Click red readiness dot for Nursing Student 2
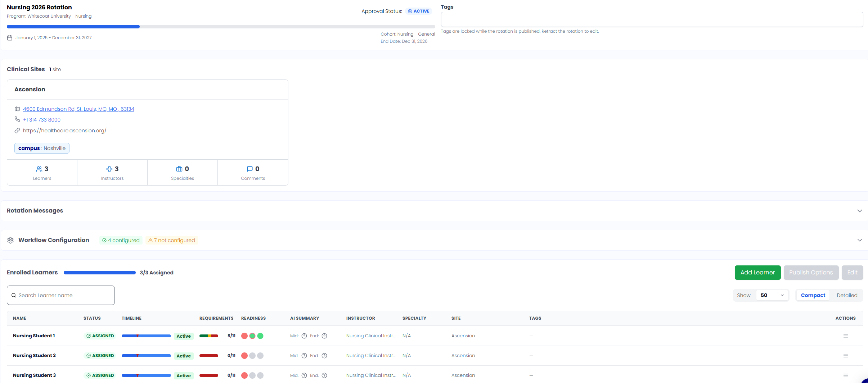868x383 pixels. 244,356
